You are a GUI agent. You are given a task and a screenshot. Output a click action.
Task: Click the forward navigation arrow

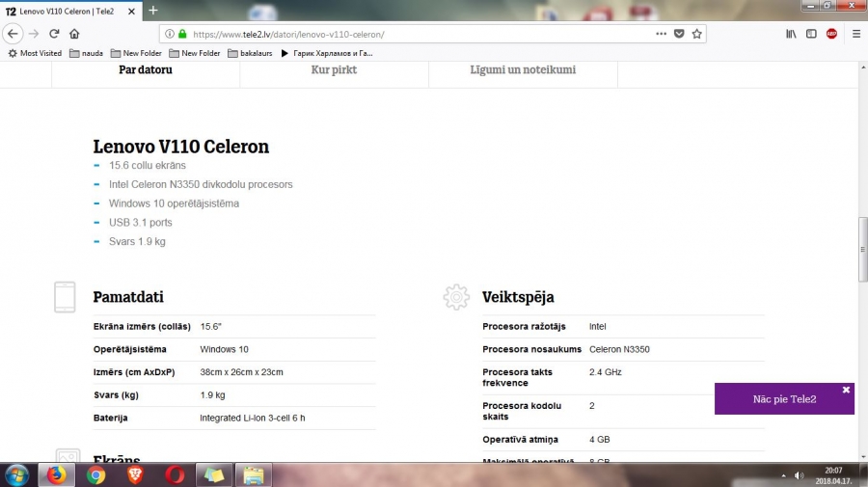(34, 34)
